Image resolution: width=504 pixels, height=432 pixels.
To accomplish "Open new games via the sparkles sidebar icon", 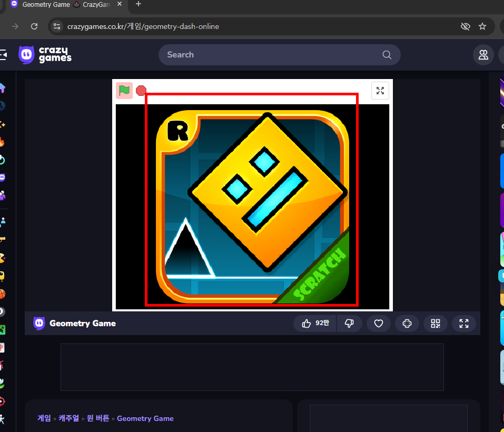I will point(2,124).
